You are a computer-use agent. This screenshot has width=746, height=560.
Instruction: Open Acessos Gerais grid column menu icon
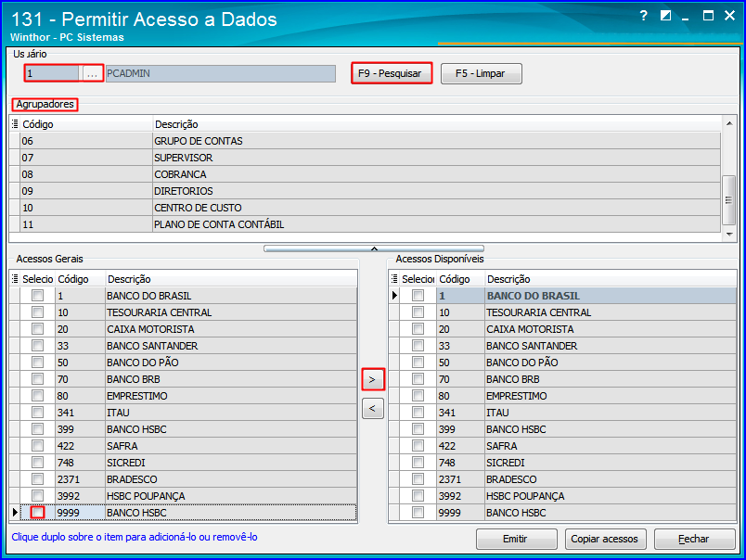(15, 279)
